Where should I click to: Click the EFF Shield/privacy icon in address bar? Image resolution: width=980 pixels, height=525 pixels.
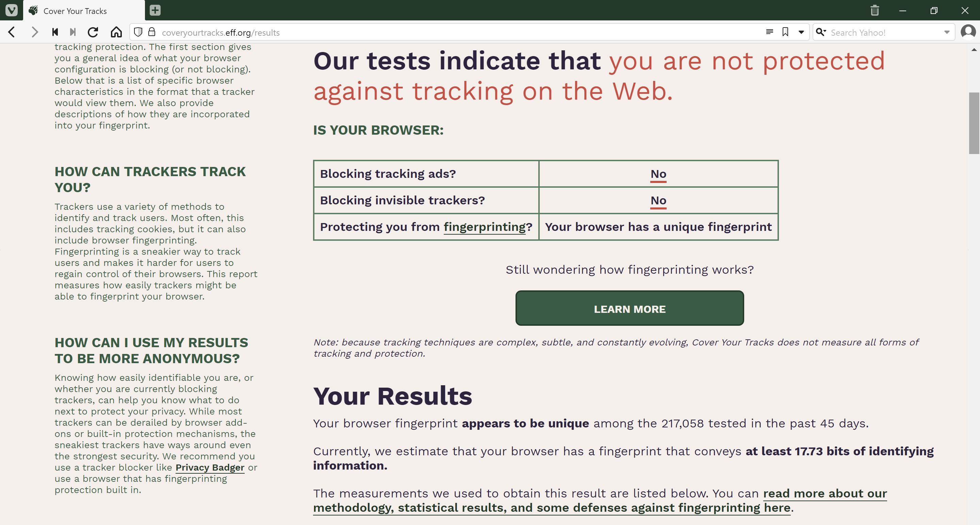click(x=138, y=32)
